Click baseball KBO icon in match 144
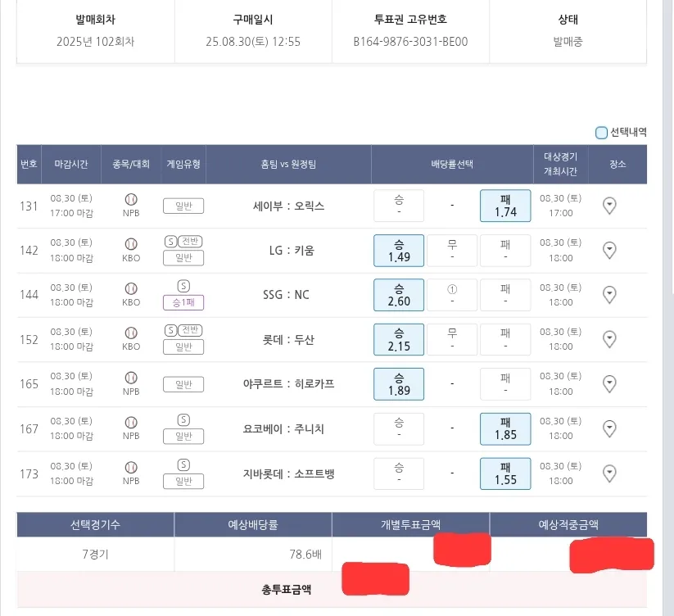Screen dimensions: 674x616 131,288
